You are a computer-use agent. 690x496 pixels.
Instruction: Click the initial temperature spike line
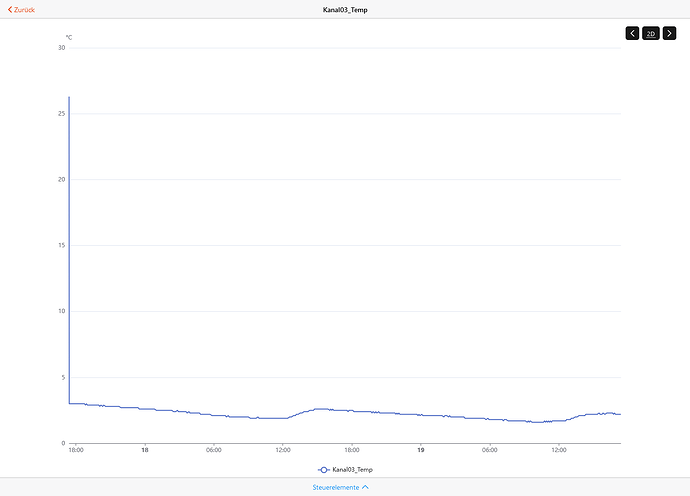(x=69, y=250)
